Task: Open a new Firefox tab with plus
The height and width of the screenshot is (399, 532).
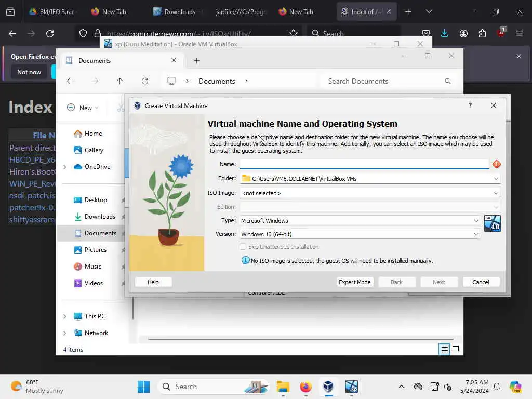Action: coord(408,12)
